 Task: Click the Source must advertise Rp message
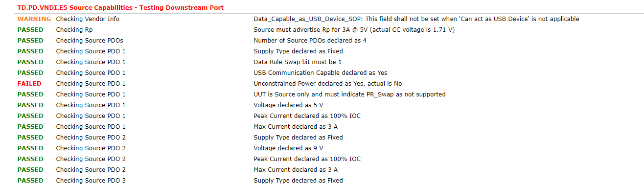coord(354,29)
